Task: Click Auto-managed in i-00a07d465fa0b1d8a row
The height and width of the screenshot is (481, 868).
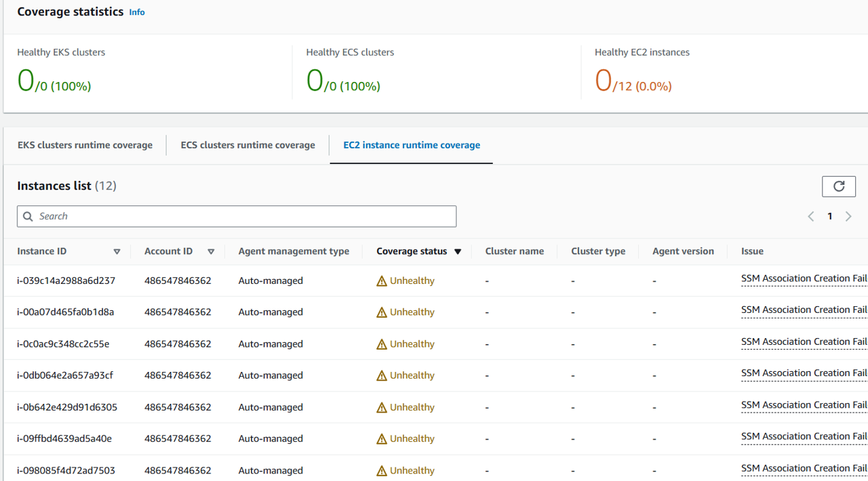Action: pos(271,312)
